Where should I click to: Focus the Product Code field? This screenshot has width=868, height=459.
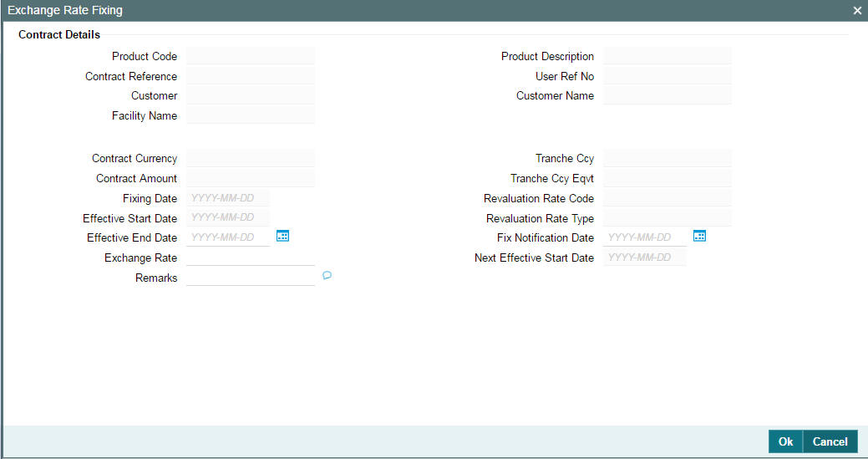pyautogui.click(x=251, y=56)
